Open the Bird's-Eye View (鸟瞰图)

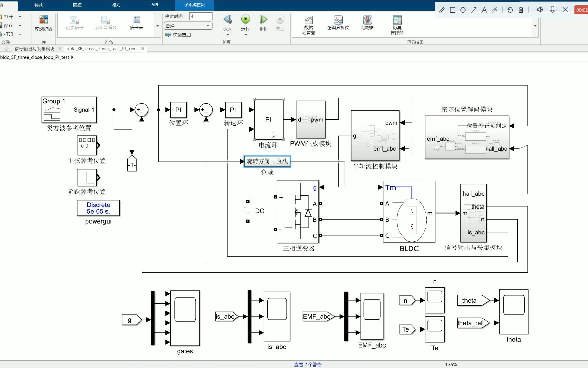[x=367, y=23]
